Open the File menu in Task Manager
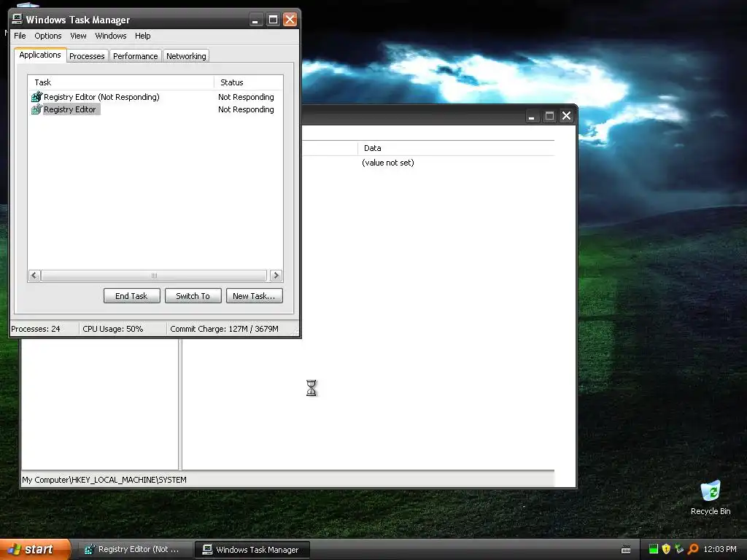This screenshot has width=747, height=560. [20, 36]
